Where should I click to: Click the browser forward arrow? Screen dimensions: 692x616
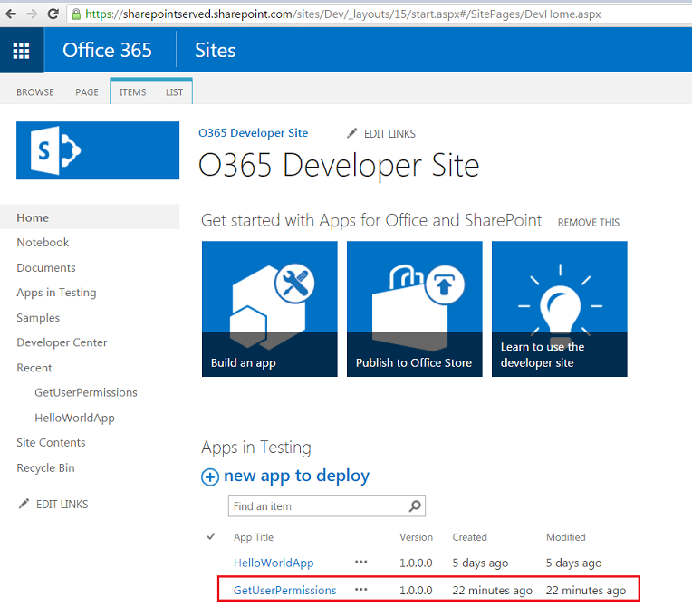(x=32, y=14)
